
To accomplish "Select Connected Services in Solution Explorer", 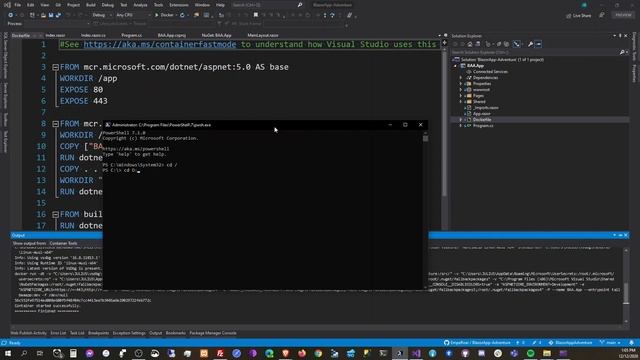I will 490,72.
